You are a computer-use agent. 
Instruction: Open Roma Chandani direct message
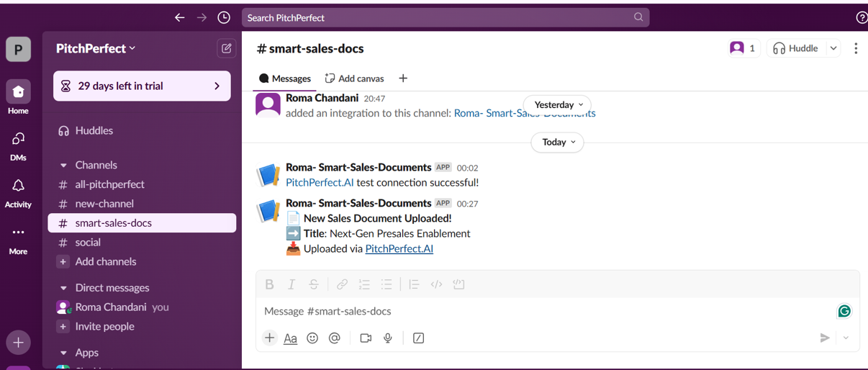click(142, 307)
